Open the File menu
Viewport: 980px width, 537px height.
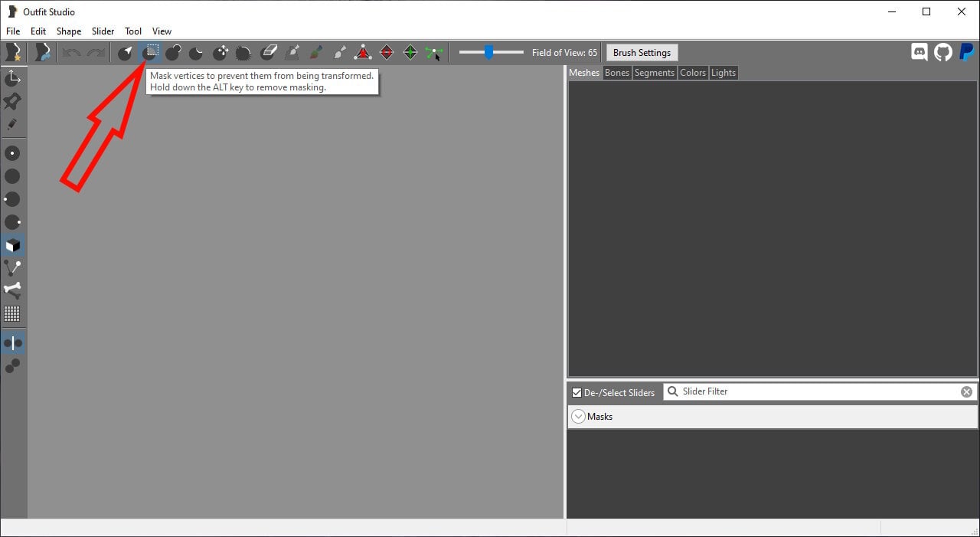click(x=13, y=31)
